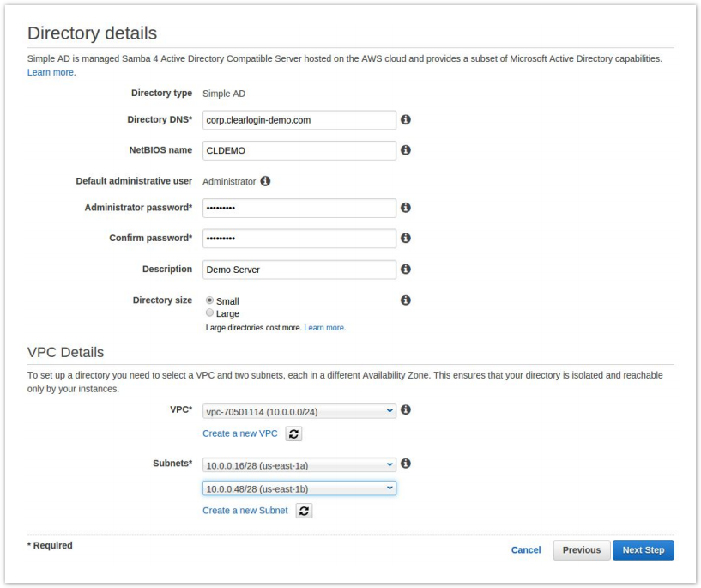Click info icon beside NetBIOS name field
Viewport: 701px width, 588px height.
(x=406, y=150)
